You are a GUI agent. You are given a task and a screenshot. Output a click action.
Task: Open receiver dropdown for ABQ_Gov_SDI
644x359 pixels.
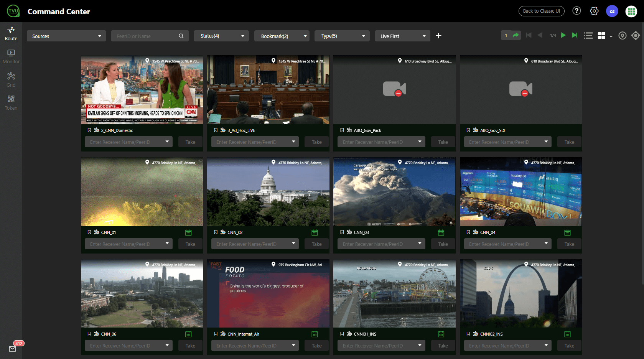(508, 142)
